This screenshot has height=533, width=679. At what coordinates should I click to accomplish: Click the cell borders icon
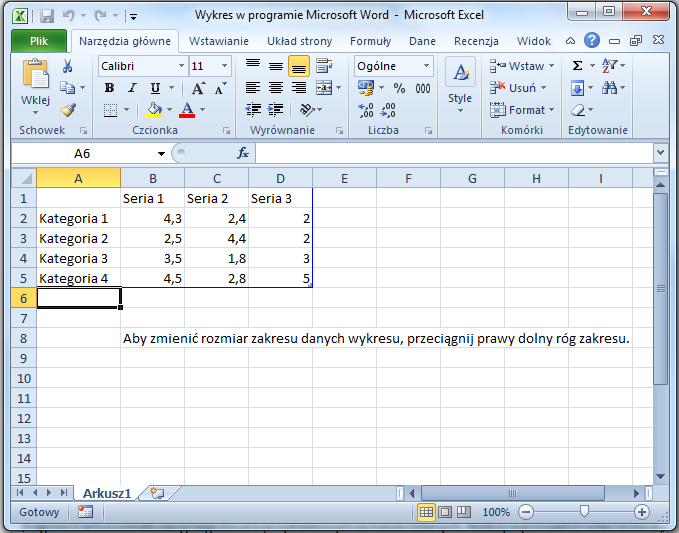111,110
